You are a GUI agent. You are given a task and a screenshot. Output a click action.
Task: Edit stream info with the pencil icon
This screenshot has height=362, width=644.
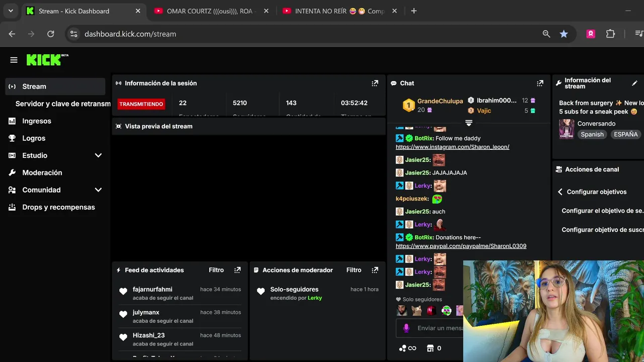pyautogui.click(x=634, y=83)
